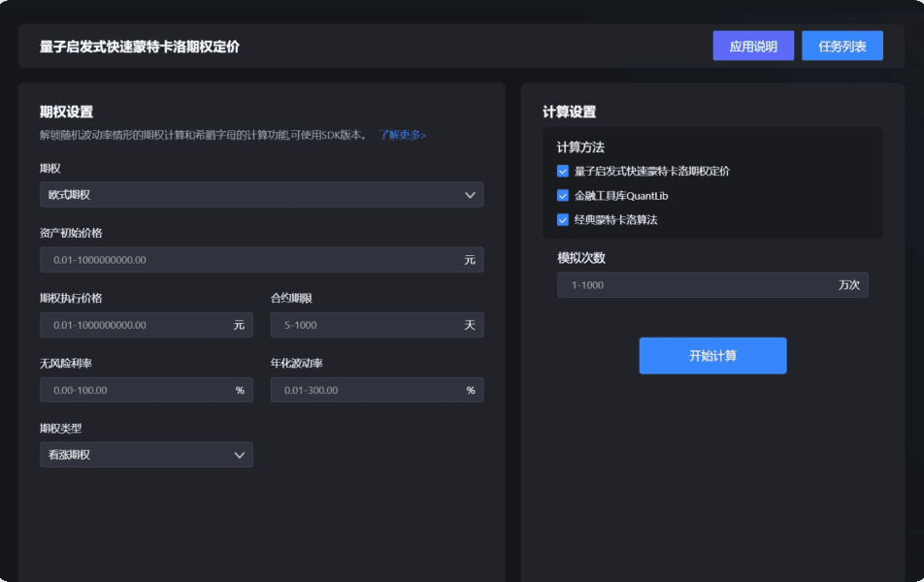924x582 pixels.
Task: Click the 合约期限 label
Action: click(291, 298)
